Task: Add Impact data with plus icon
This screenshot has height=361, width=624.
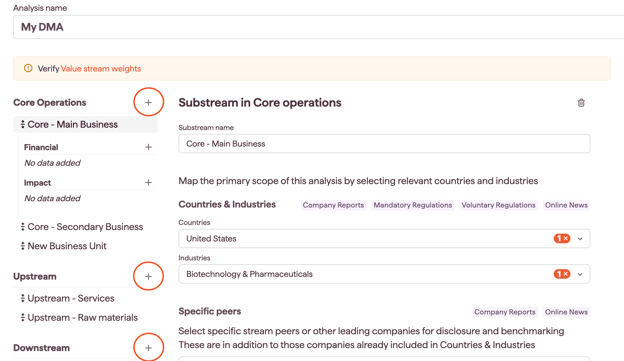Action: pyautogui.click(x=148, y=183)
